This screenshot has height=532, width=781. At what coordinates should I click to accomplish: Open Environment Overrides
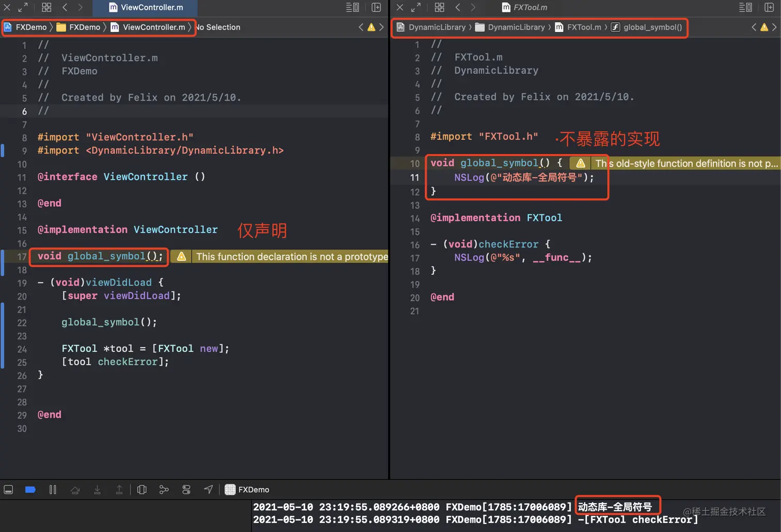click(x=186, y=490)
